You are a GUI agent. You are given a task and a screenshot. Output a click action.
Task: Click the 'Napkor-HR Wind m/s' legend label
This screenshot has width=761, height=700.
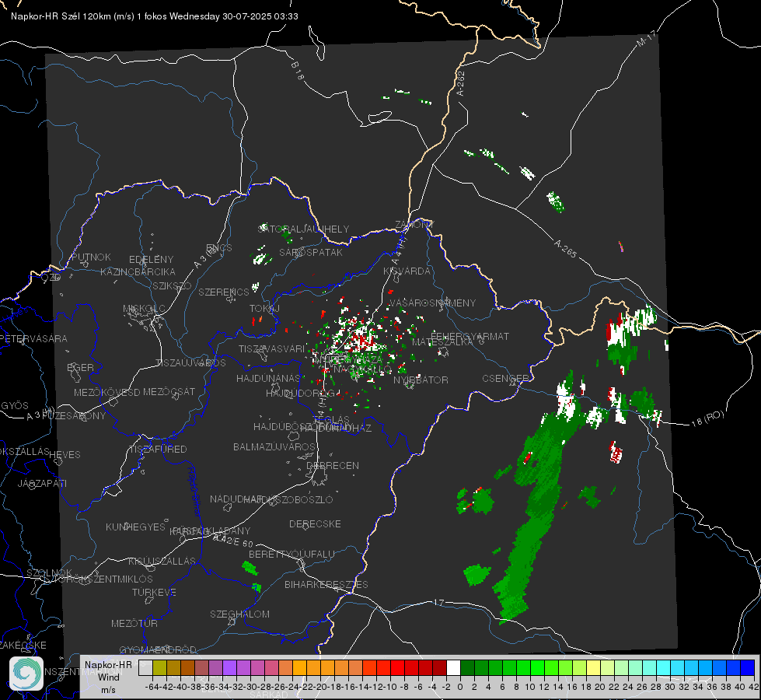pyautogui.click(x=108, y=677)
